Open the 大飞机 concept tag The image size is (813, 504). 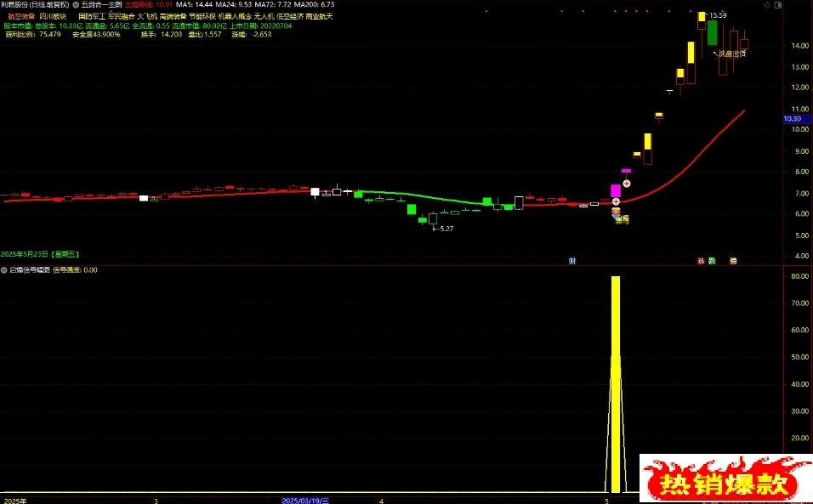tap(147, 17)
